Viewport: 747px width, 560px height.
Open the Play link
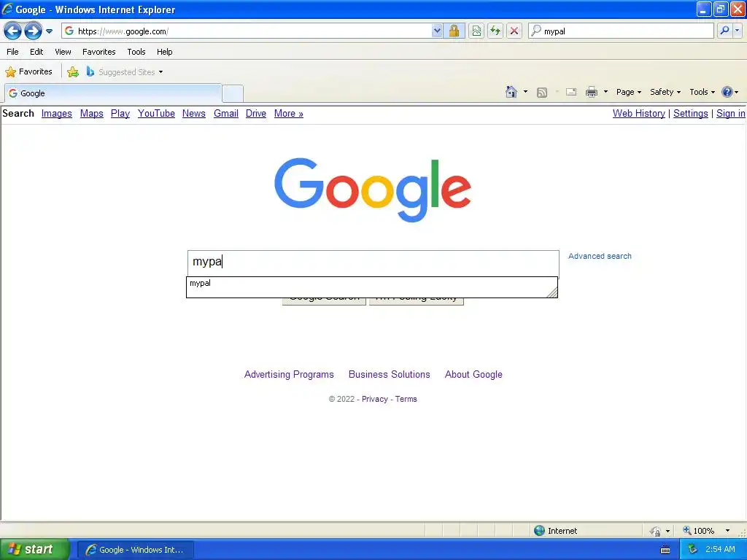[120, 113]
